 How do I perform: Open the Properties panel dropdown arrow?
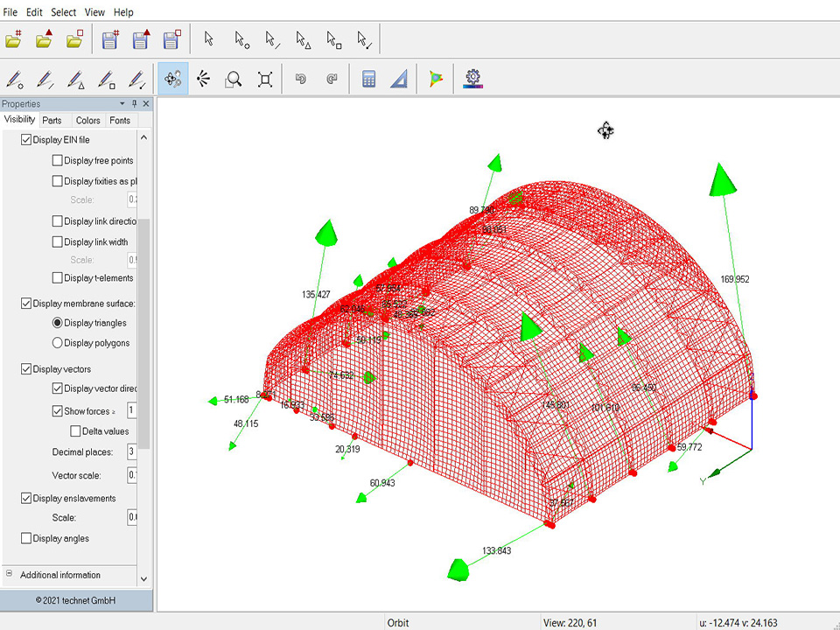pos(122,104)
